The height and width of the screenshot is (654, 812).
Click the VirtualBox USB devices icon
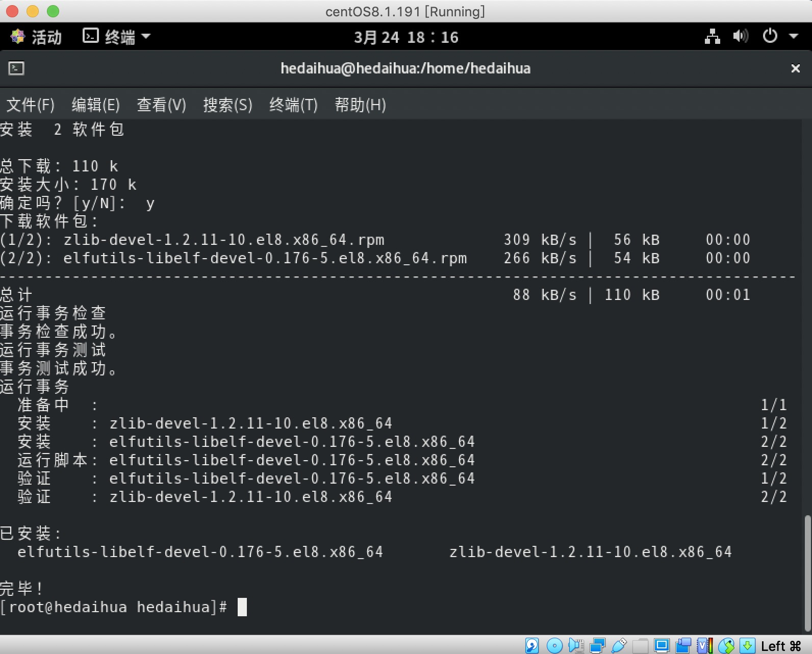[619, 645]
